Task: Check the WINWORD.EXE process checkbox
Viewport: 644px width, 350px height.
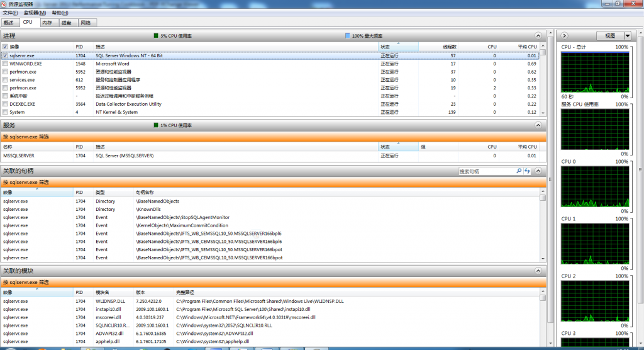Action: [x=5, y=64]
